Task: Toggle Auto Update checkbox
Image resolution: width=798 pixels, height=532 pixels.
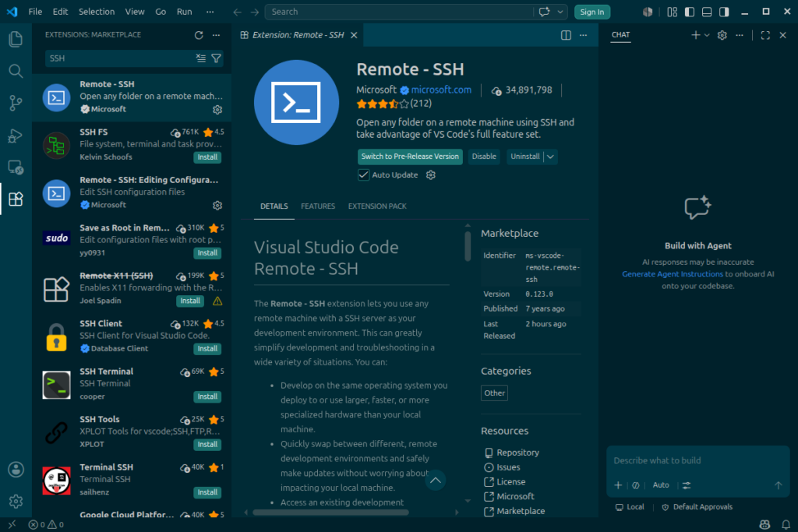Action: click(x=363, y=175)
